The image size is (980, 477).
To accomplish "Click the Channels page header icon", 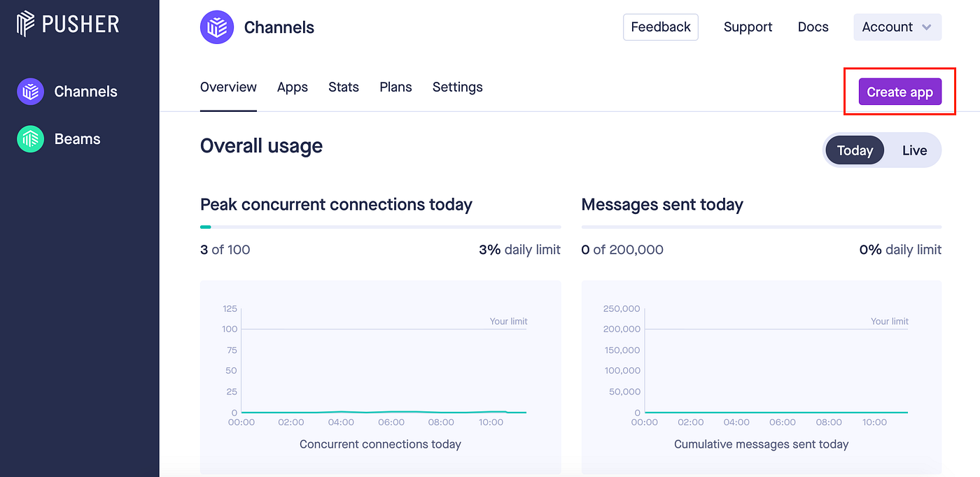I will tap(217, 27).
